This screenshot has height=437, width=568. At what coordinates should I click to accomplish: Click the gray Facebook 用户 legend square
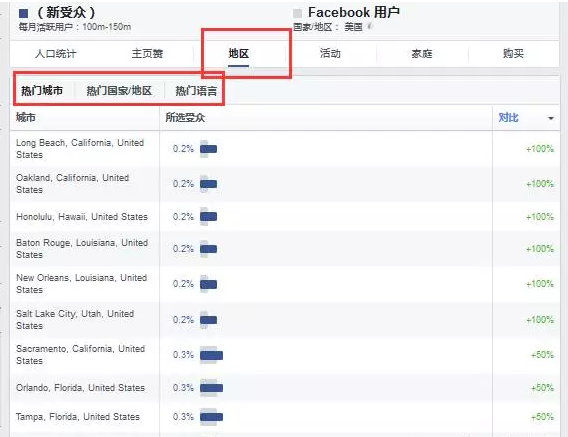[297, 13]
